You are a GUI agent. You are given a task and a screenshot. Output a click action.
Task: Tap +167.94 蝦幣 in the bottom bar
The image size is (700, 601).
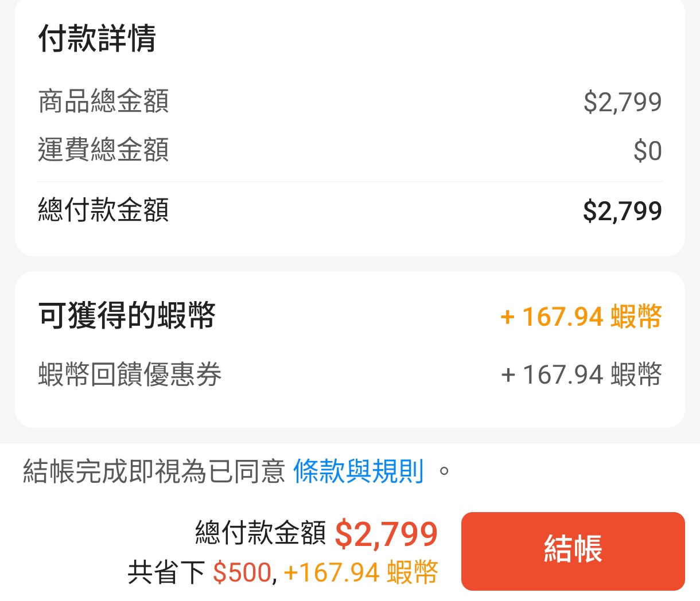[361, 572]
